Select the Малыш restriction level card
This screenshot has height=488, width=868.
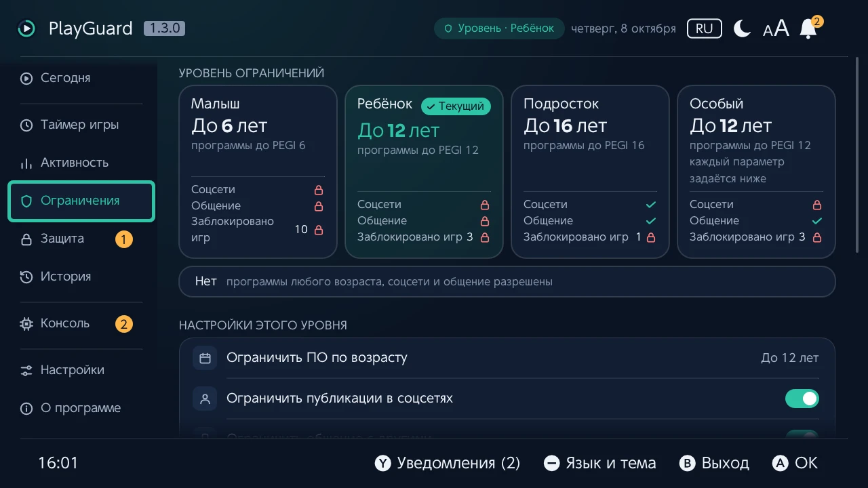tap(258, 171)
